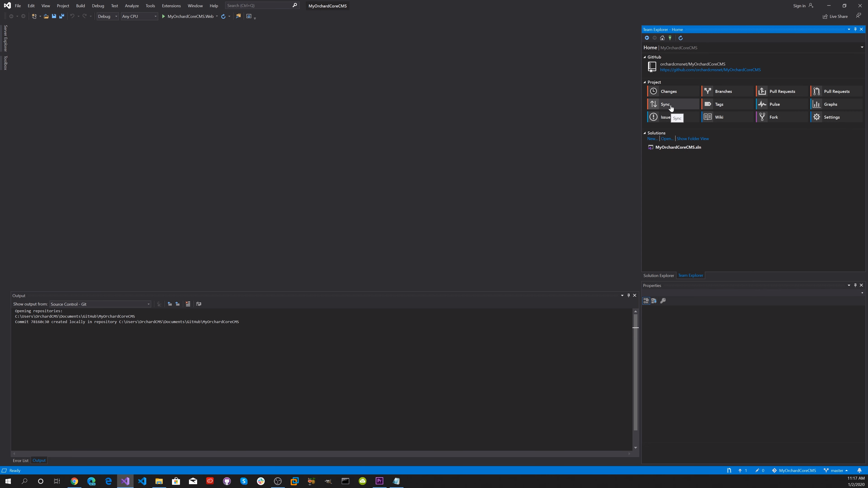Open the Pulse tile

tap(782, 104)
